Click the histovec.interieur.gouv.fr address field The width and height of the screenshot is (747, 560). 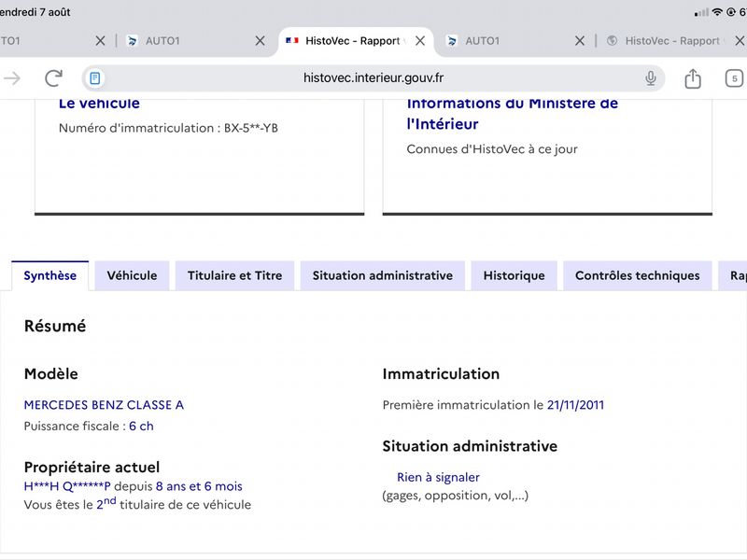coord(373,78)
